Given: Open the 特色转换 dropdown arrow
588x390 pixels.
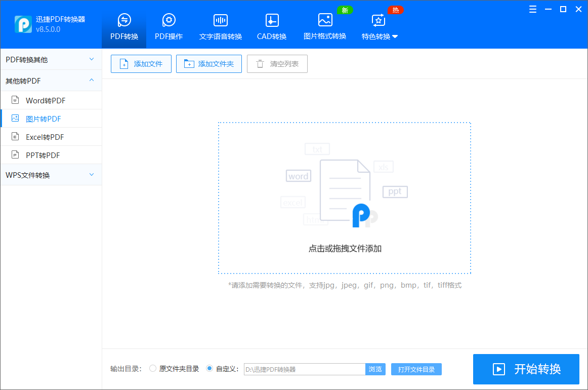Looking at the screenshot, I should 395,36.
